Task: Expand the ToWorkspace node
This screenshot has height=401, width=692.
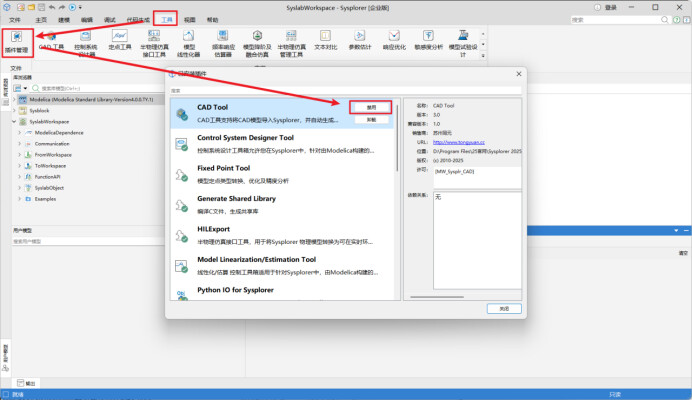Action: 19,166
